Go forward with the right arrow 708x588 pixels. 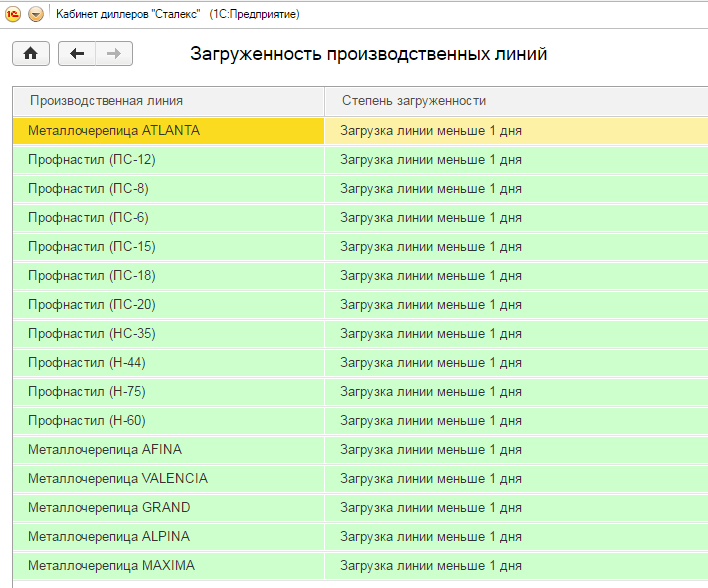[114, 54]
